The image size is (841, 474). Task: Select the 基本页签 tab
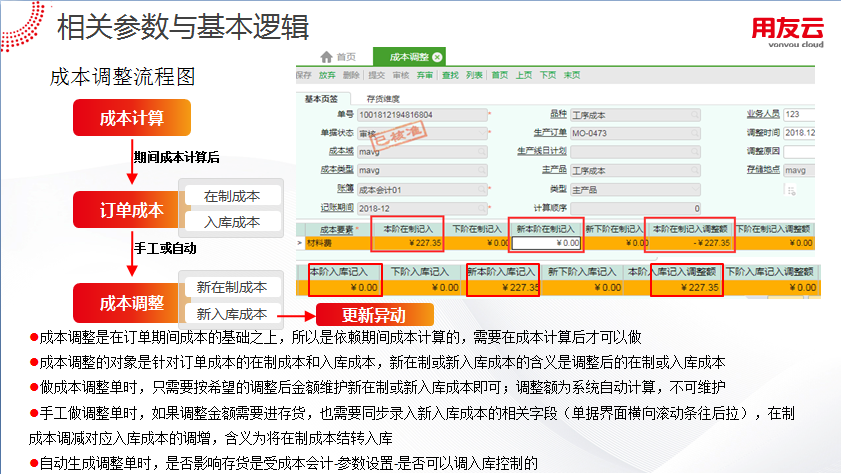pyautogui.click(x=320, y=98)
